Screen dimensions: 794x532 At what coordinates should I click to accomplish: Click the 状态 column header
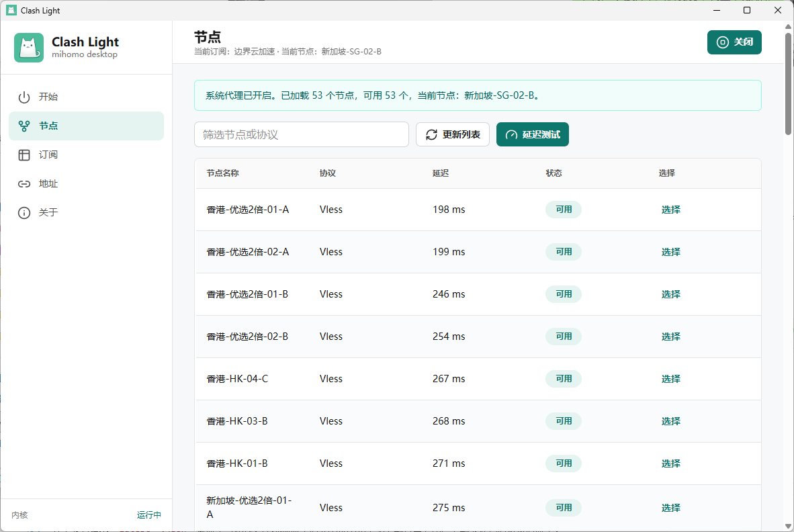[554, 173]
